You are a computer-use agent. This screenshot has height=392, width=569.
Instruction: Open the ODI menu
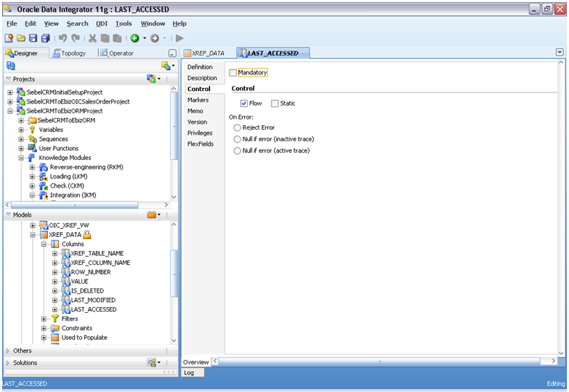(102, 24)
